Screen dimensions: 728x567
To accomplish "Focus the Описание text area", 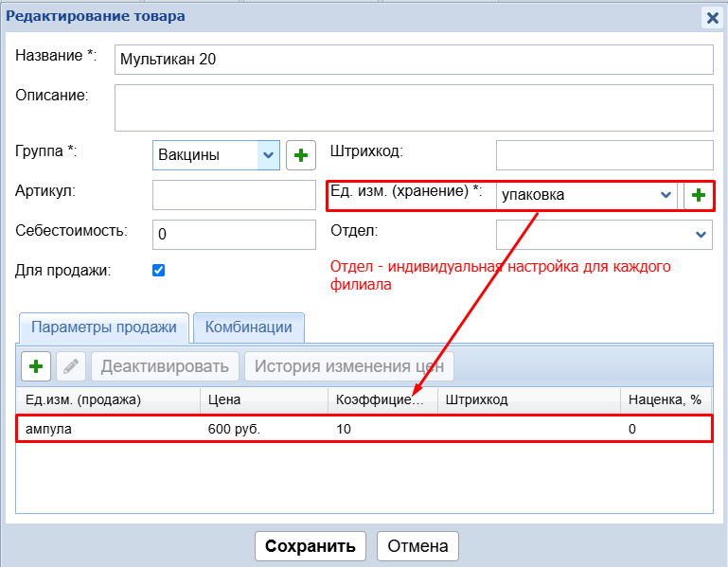I will (413, 107).
